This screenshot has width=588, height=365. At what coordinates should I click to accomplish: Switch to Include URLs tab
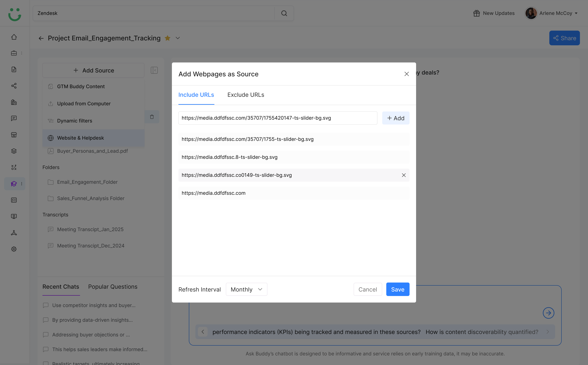coord(196,95)
